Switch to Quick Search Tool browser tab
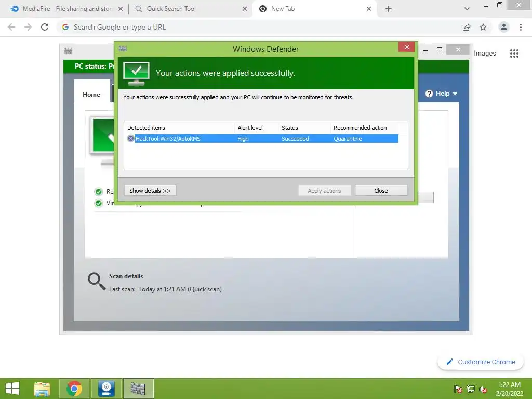Screen dimensions: 532x399 190,9
